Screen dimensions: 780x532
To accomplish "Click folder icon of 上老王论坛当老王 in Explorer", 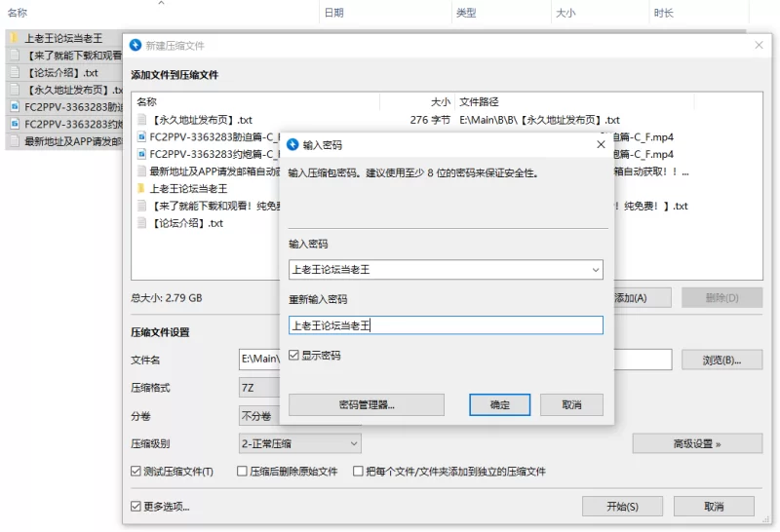I will (15, 38).
